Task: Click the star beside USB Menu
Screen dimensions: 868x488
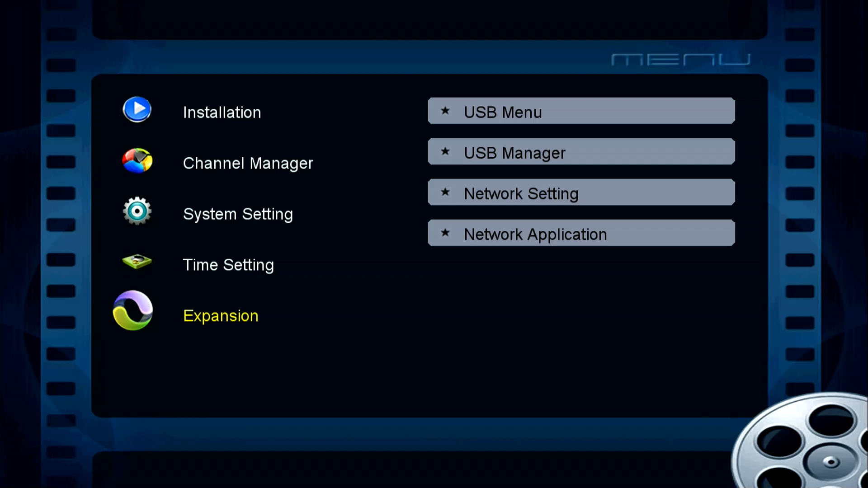Action: pos(445,110)
